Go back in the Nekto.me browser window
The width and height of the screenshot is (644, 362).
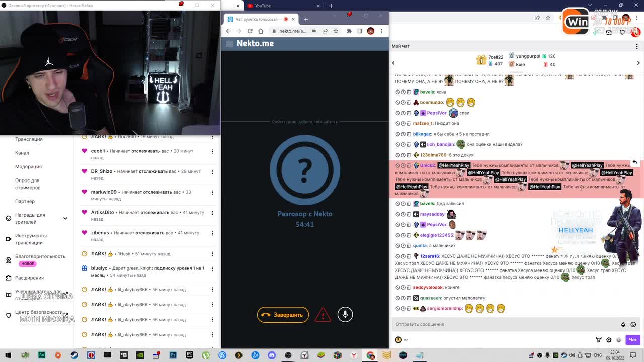click(x=228, y=31)
